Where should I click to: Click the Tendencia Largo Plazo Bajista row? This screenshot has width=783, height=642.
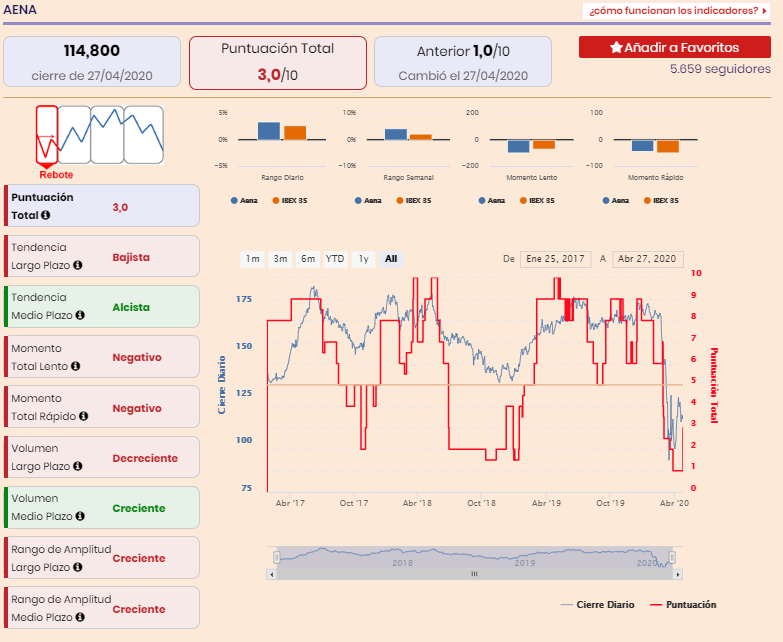pos(102,256)
